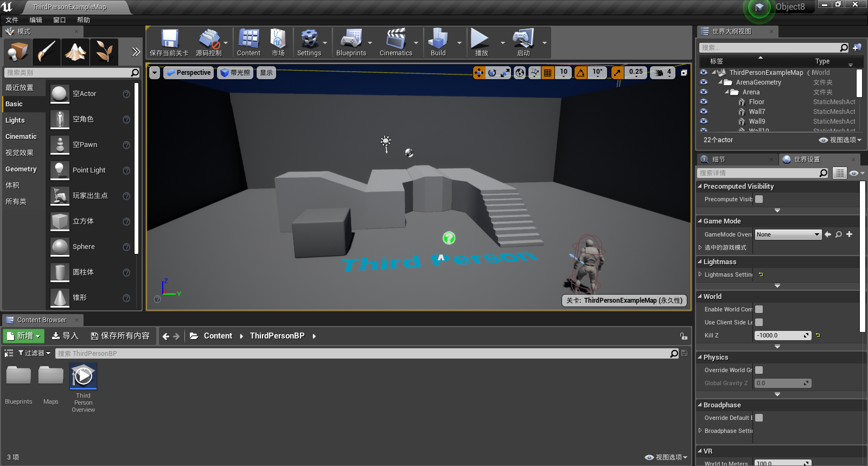
Task: Open Source Control toolbar button
Action: point(209,43)
